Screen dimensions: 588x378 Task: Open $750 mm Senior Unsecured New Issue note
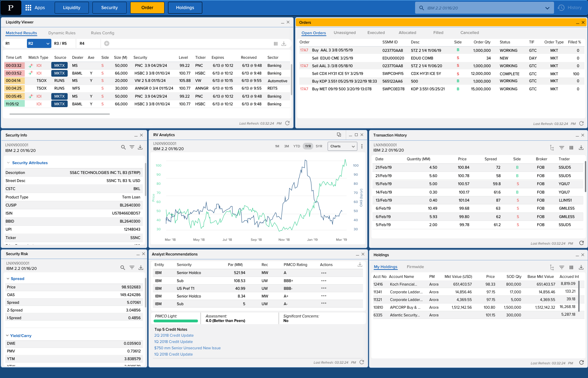[x=188, y=348]
